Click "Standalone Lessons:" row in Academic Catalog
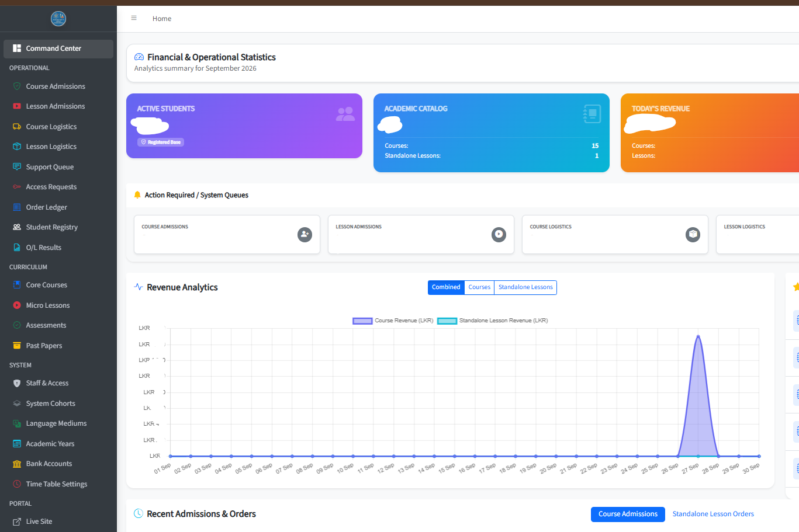Screen dimensions: 799x532 [492, 156]
